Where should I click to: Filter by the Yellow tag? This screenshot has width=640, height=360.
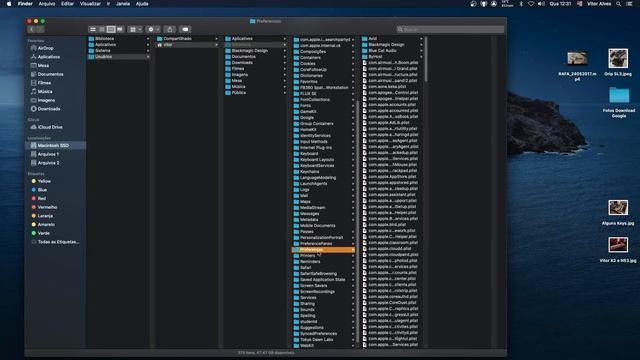44,181
